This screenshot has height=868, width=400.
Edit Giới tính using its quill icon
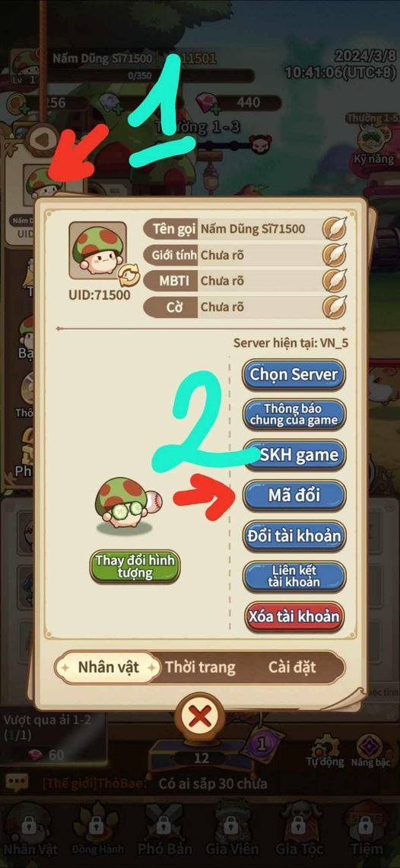click(x=334, y=255)
